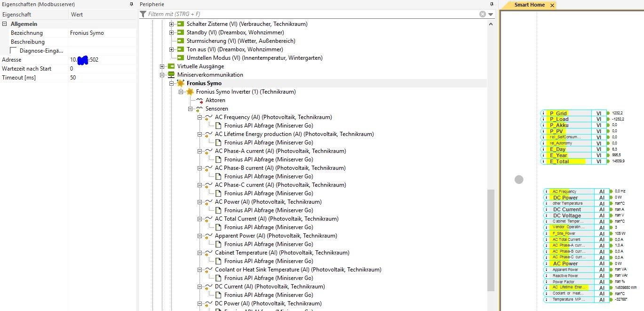Click the green icon of Ton aus (VI)

(181, 49)
